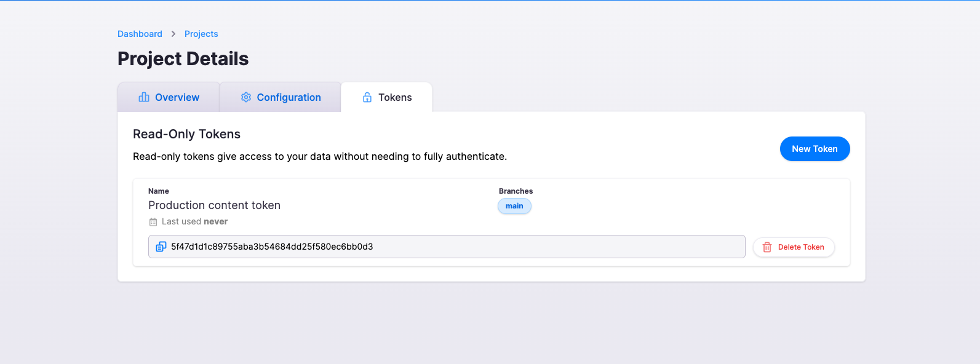The width and height of the screenshot is (980, 364).
Task: Click the copy token icon
Action: pos(161,247)
